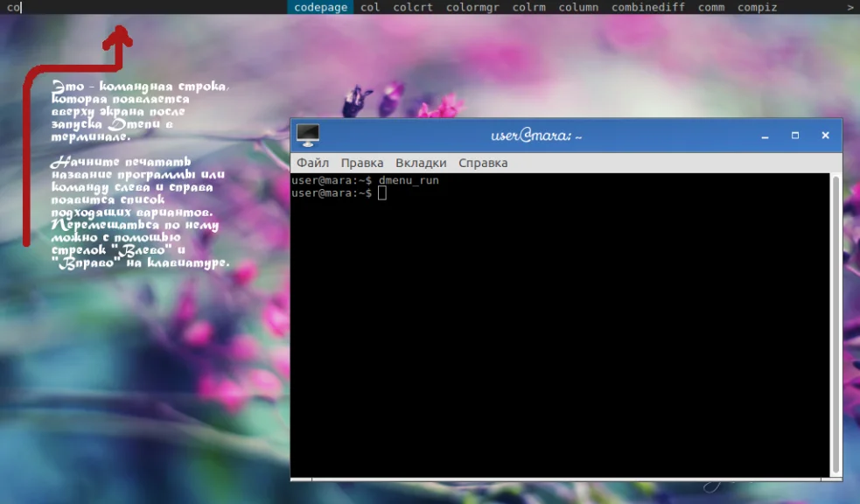
Task: Select "column" from the dmenu list
Action: click(578, 7)
